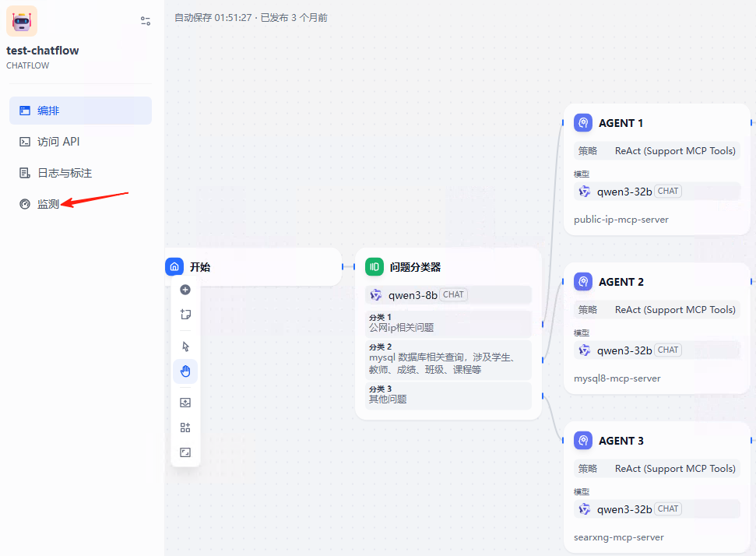Click searxng-mcp-server tool label
The image size is (756, 556).
point(619,537)
